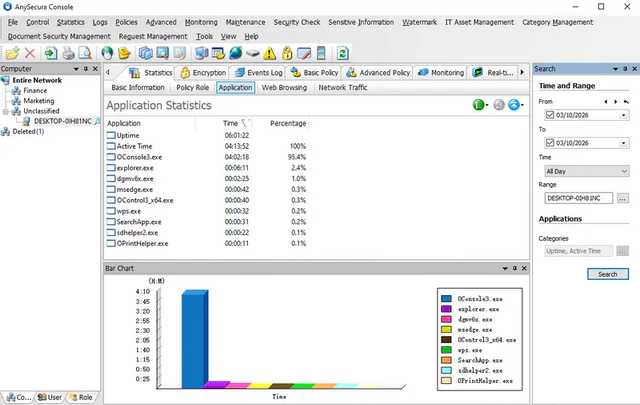Toggle the To date checkbox
The image size is (640, 405).
550,143
